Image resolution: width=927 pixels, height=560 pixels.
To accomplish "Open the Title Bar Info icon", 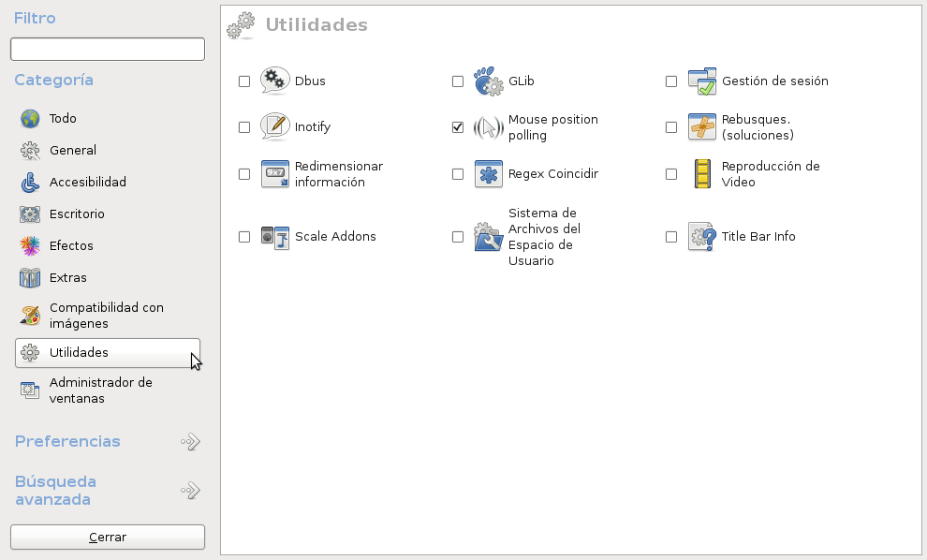I will (701, 237).
